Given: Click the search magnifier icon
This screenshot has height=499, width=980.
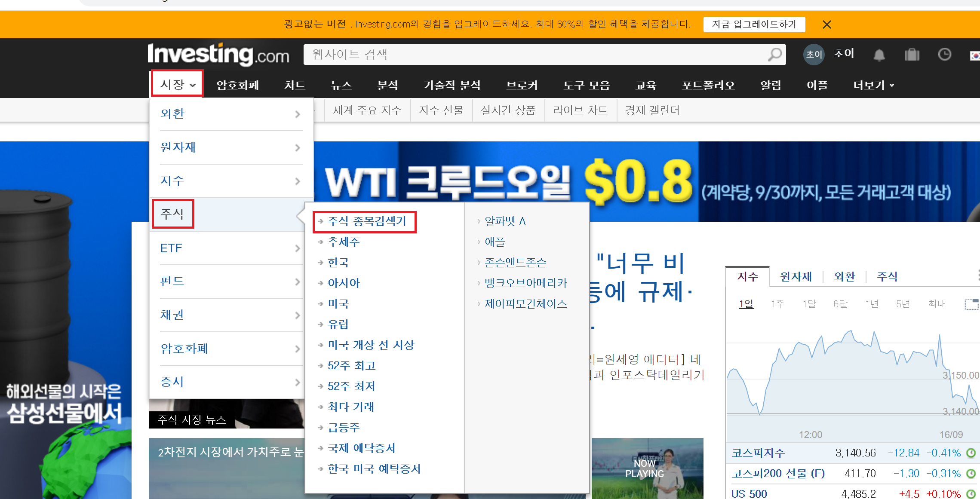Looking at the screenshot, I should tap(774, 55).
